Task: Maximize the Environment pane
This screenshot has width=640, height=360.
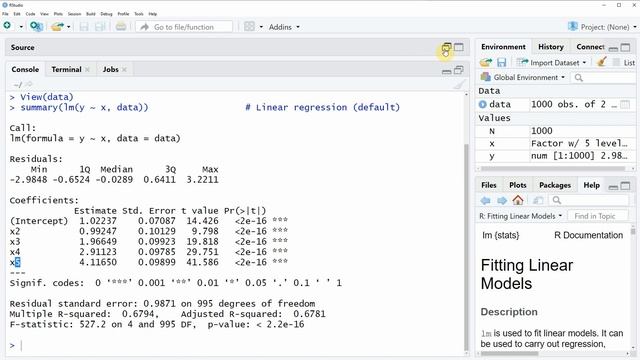Action: click(625, 47)
